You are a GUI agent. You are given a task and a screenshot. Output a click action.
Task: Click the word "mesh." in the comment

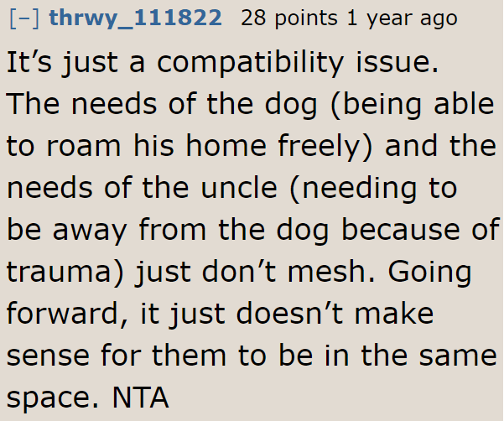(330, 272)
